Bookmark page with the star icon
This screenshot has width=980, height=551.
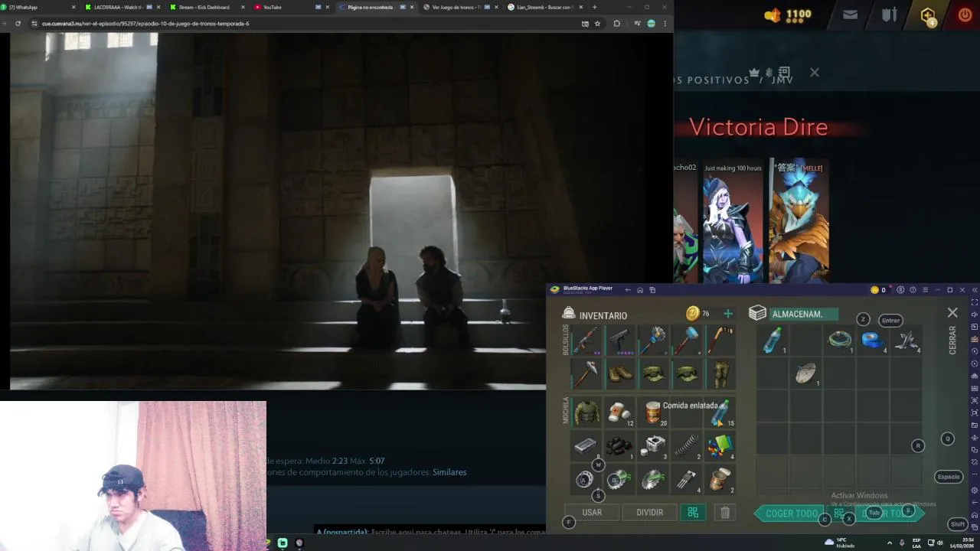597,24
